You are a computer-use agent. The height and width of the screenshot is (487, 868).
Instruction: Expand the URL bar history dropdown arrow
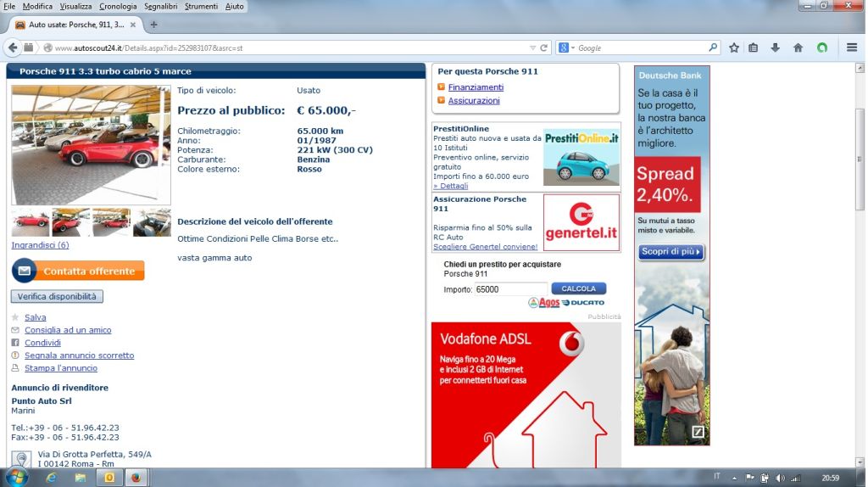pos(532,48)
